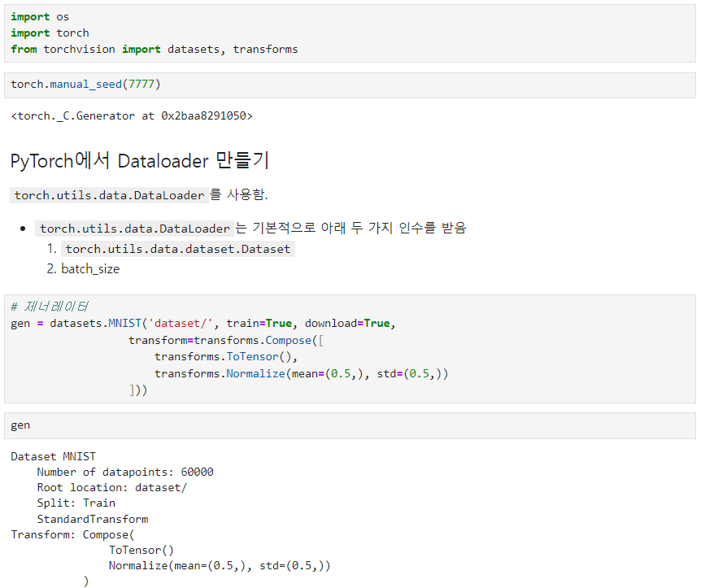
Task: Click the 'Root location: dataset/' output
Action: click(111, 488)
